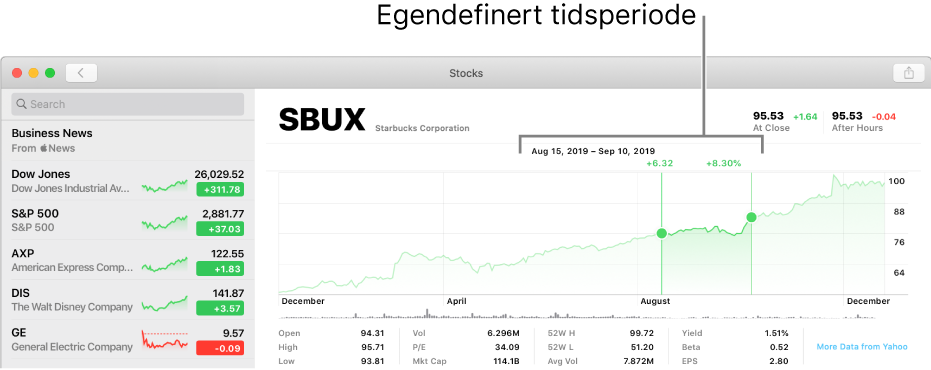Click the AXP mini trend chart
The width and height of the screenshot is (931, 370).
coord(165,264)
